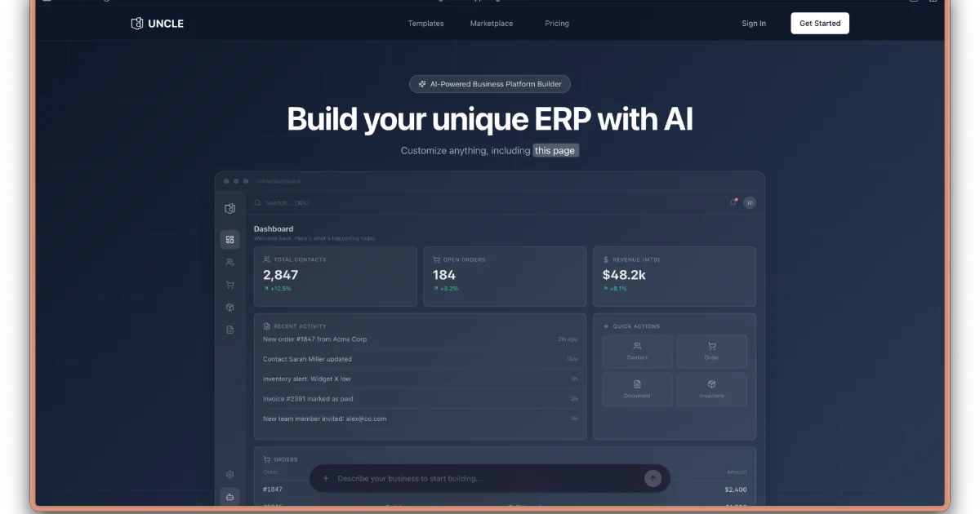Click the plus icon in the prompt bar
This screenshot has height=514, width=980.
[x=326, y=479]
